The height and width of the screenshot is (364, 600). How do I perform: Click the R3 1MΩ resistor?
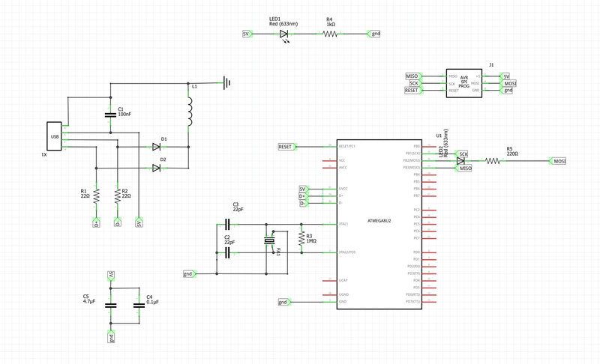coord(301,239)
